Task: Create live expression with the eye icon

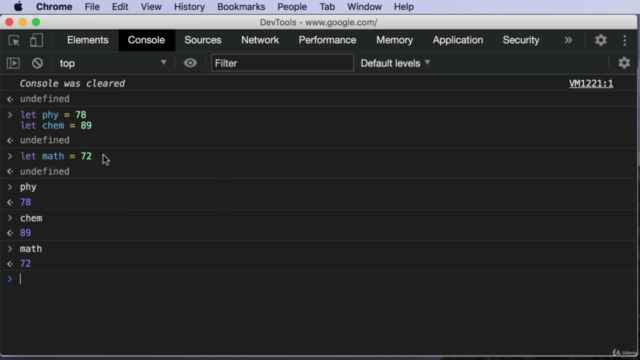Action: click(190, 63)
